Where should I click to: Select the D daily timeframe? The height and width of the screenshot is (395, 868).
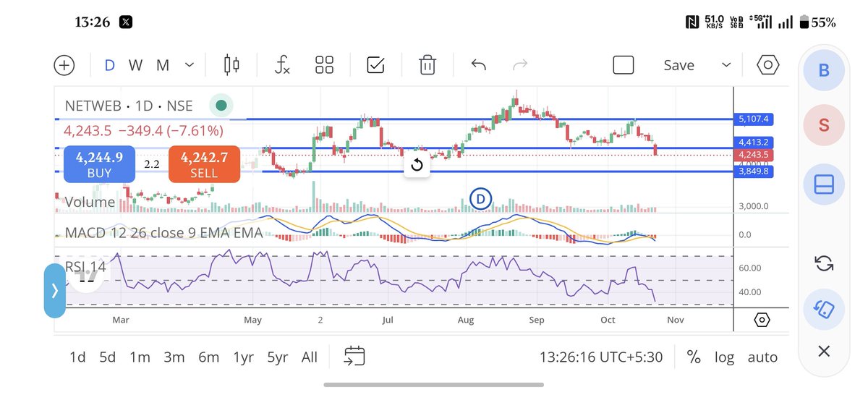[109, 65]
